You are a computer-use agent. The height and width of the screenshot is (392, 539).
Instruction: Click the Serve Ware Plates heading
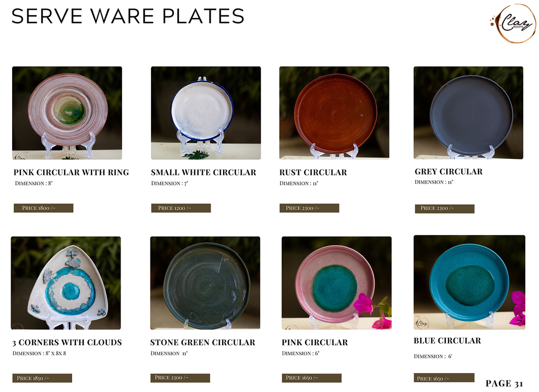pyautogui.click(x=127, y=16)
